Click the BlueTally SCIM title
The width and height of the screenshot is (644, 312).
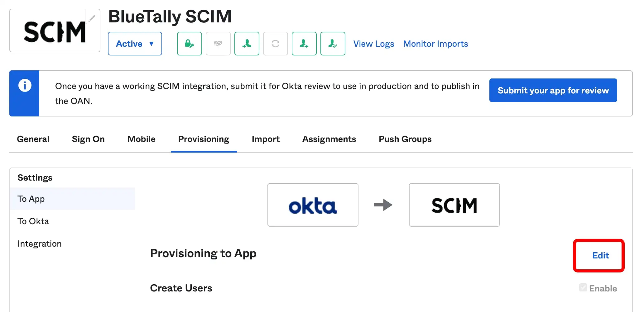[170, 16]
